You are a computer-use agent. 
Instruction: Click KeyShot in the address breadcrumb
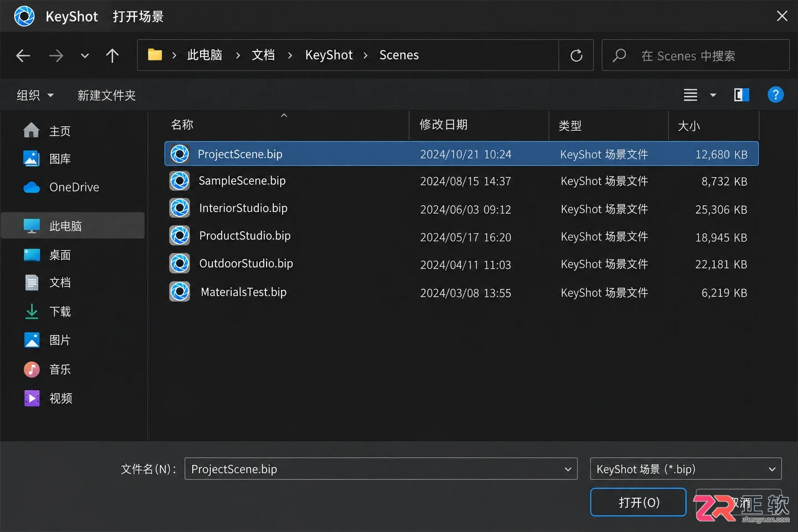click(329, 55)
